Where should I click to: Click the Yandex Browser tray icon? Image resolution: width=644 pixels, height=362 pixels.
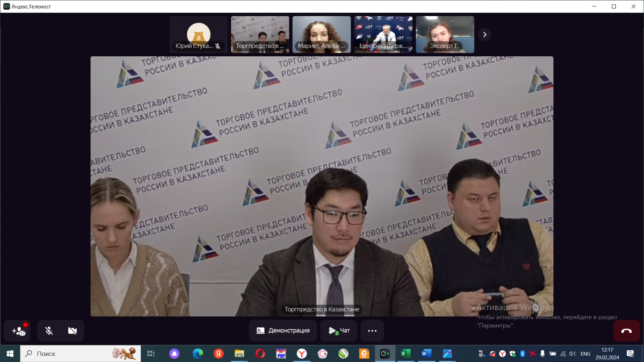[502, 354]
